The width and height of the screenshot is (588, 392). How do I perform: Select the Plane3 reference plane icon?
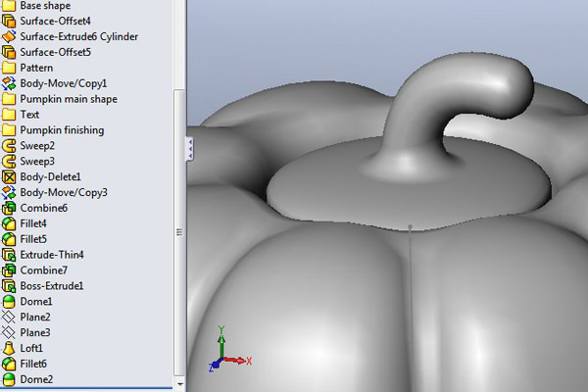(x=9, y=332)
